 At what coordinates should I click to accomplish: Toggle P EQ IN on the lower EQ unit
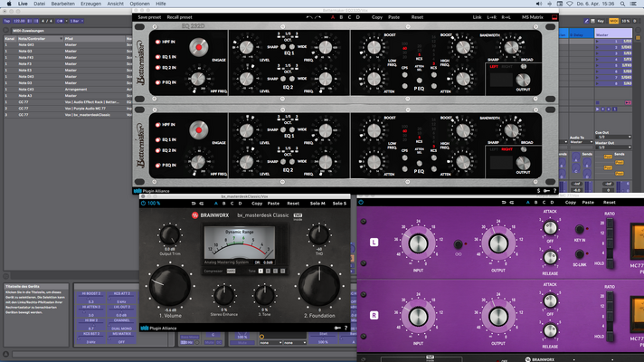click(157, 166)
